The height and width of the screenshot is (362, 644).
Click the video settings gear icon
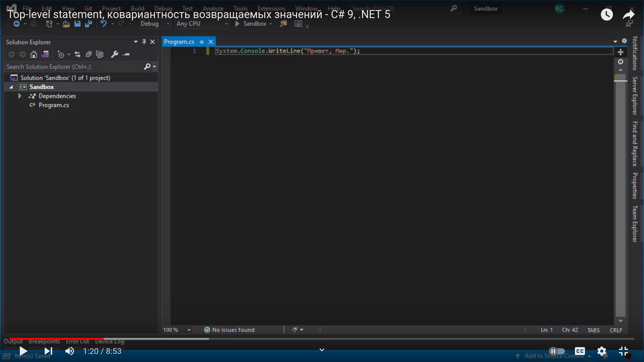click(x=602, y=351)
